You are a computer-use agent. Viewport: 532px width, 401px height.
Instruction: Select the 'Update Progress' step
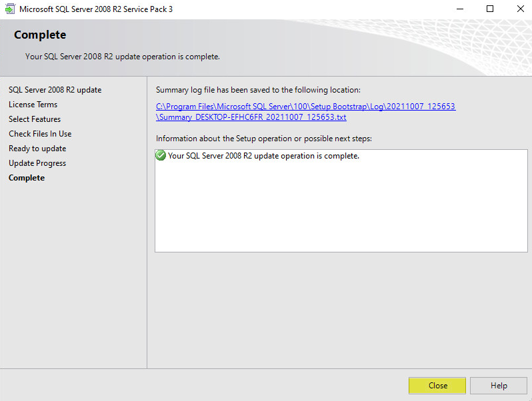pyautogui.click(x=37, y=163)
